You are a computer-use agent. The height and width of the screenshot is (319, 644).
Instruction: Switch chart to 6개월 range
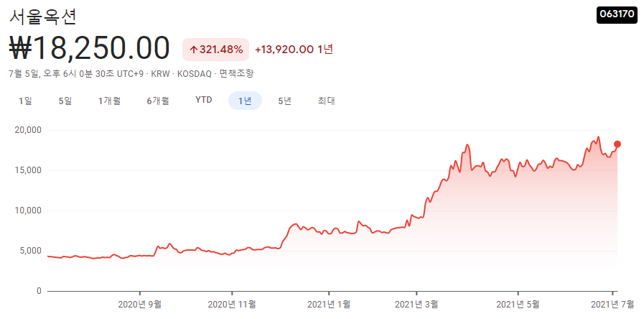[x=158, y=101]
